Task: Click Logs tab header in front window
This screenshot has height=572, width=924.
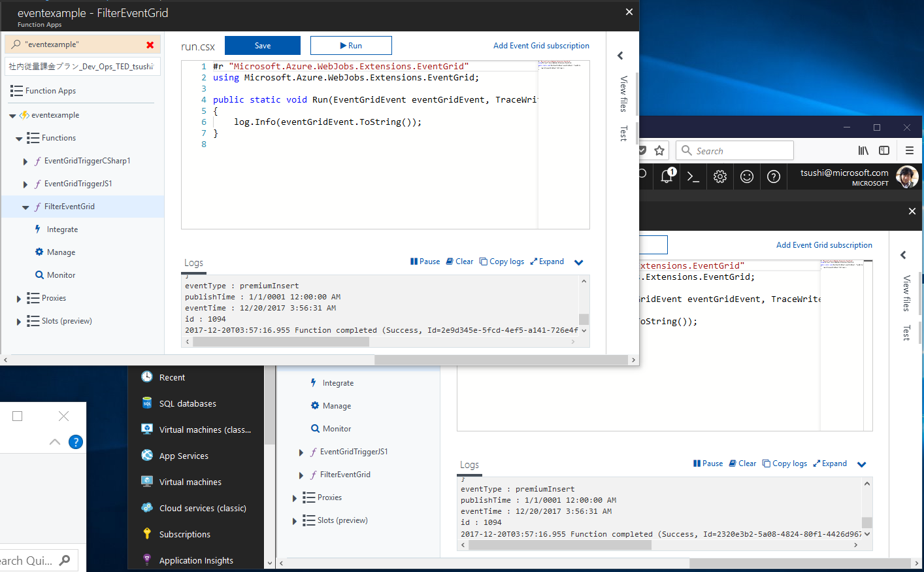Action: [193, 263]
